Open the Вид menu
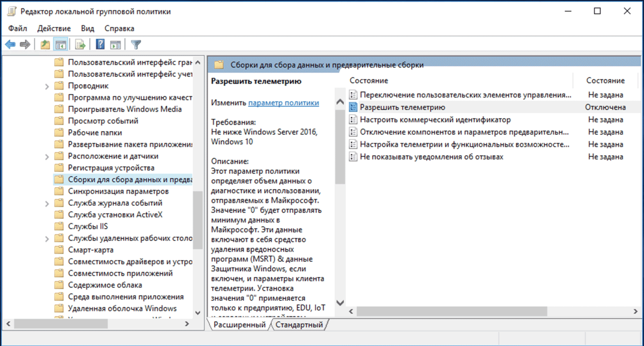This screenshot has height=346, width=644. pos(87,28)
